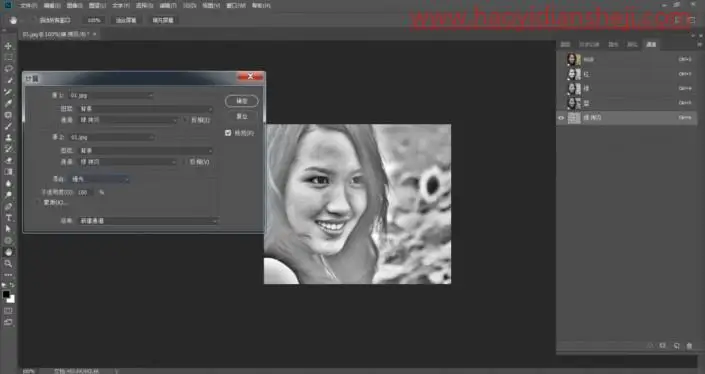The width and height of the screenshot is (705, 374).
Task: Hide the 绿 拷贝 channel eye icon
Action: pos(561,118)
